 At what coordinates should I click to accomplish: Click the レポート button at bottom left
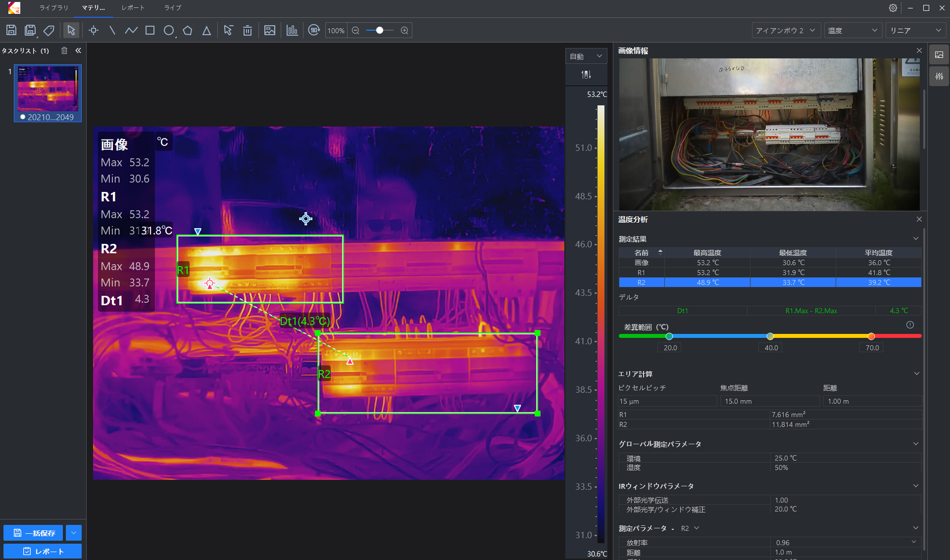tap(43, 551)
